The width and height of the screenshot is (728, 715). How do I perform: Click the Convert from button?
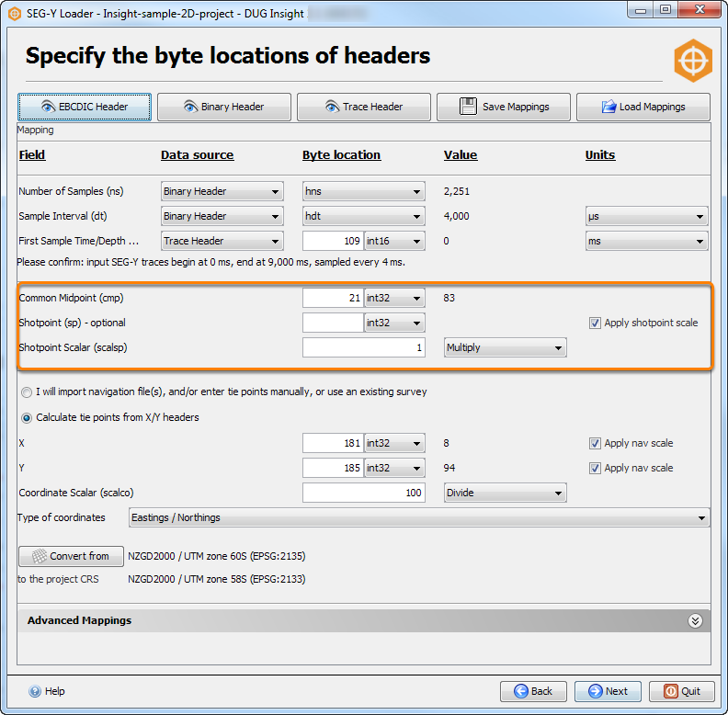[71, 556]
